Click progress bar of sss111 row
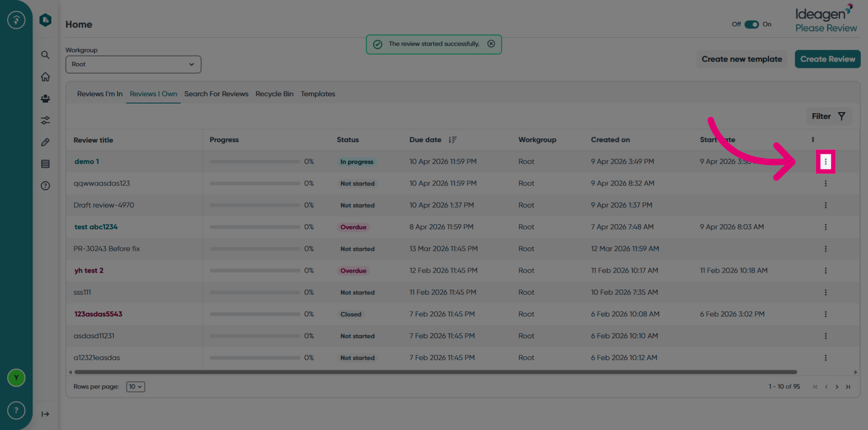The height and width of the screenshot is (430, 868). pos(255,293)
